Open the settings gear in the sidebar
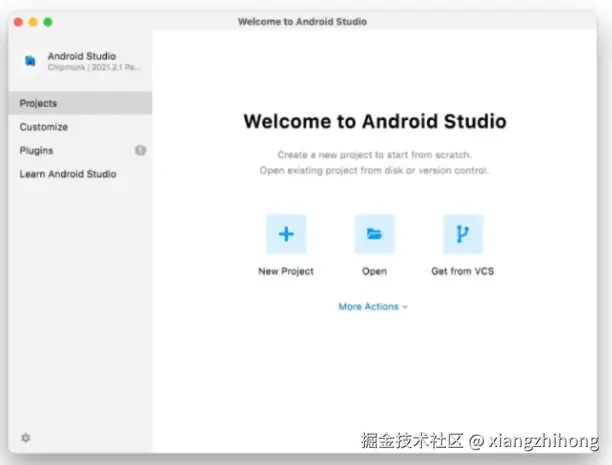The width and height of the screenshot is (612, 465). (x=26, y=438)
